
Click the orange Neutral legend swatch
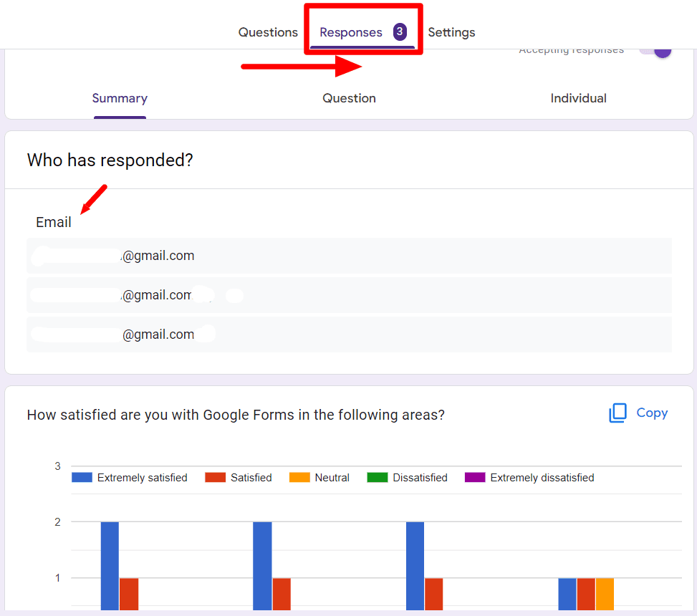pos(299,477)
